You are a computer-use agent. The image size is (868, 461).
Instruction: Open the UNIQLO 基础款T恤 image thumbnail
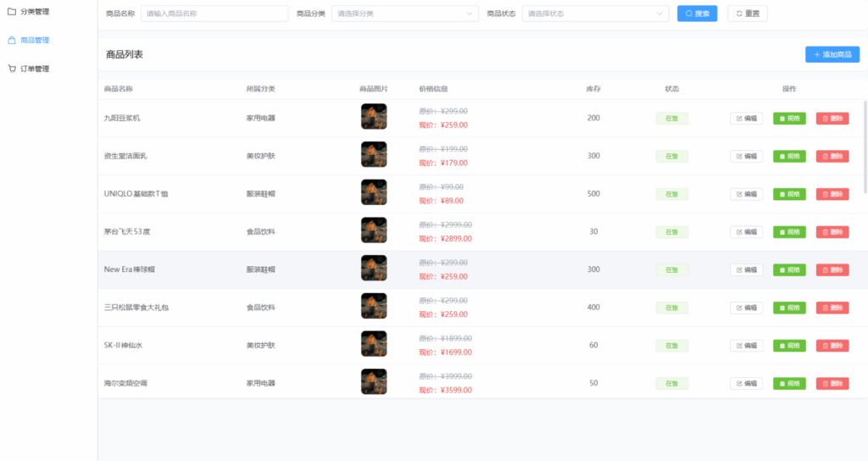374,192
